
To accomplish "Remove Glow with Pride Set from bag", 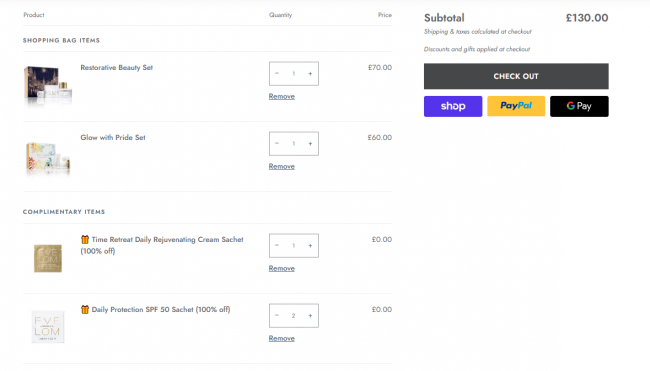I will pyautogui.click(x=281, y=167).
